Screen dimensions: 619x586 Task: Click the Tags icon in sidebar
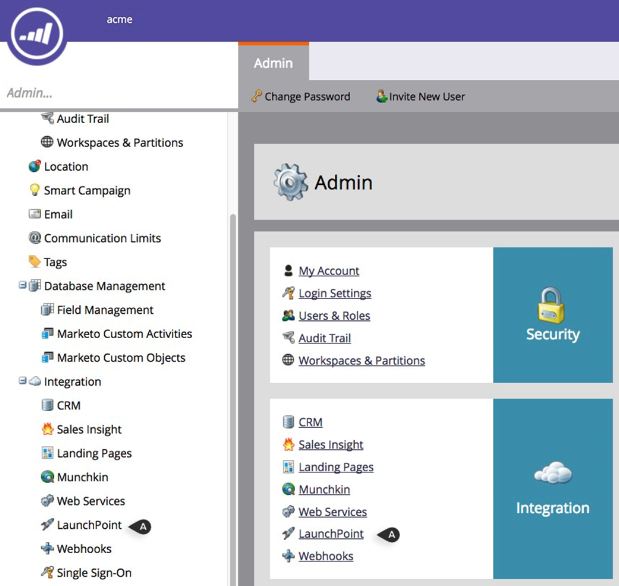35,262
